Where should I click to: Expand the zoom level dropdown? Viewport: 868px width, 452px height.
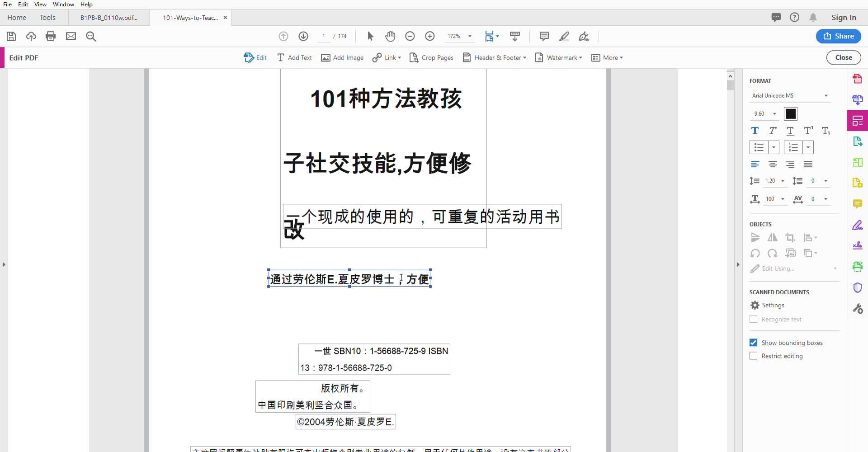click(470, 36)
